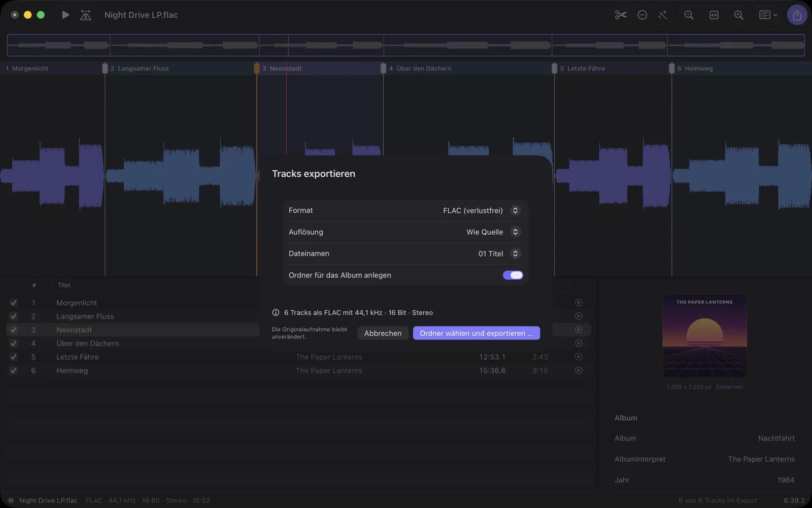Activate the magic wand auto-detect tool
812x508 pixels.
pos(663,15)
